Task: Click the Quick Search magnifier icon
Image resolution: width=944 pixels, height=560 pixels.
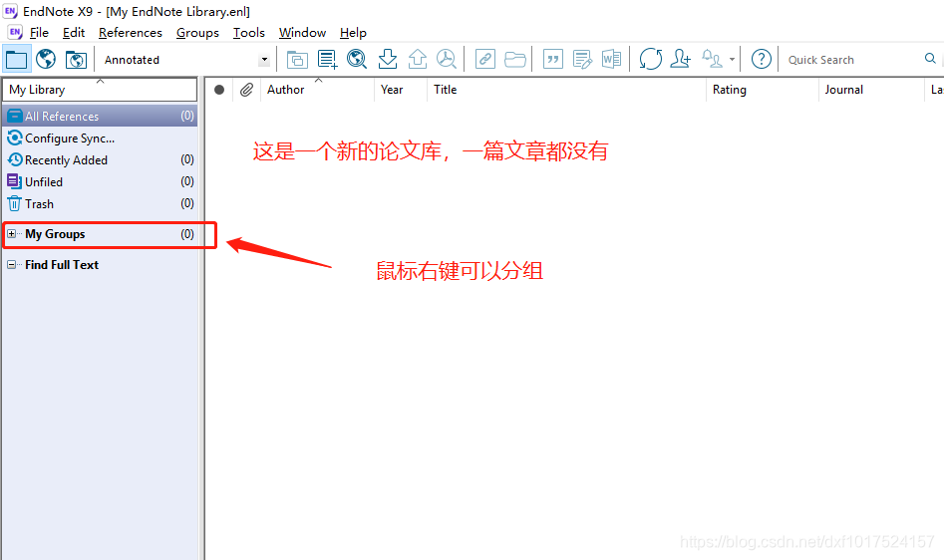Action: [930, 59]
